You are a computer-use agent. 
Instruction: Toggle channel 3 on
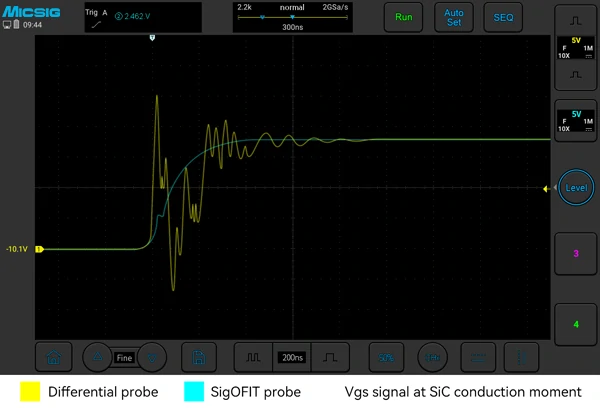pos(575,254)
